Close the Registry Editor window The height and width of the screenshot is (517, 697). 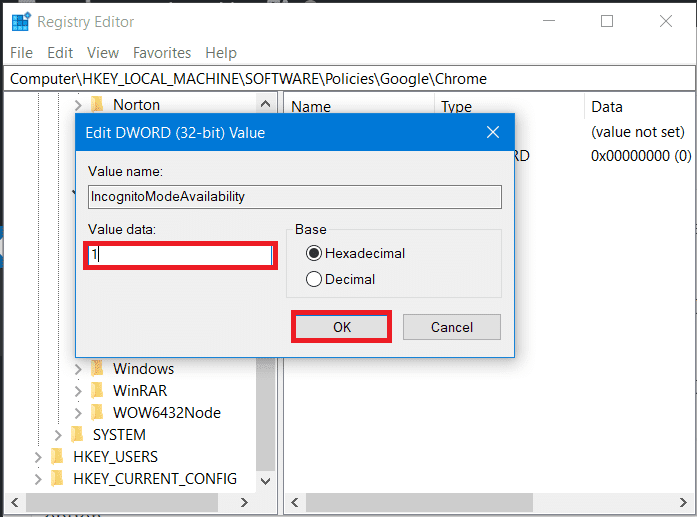tap(666, 21)
